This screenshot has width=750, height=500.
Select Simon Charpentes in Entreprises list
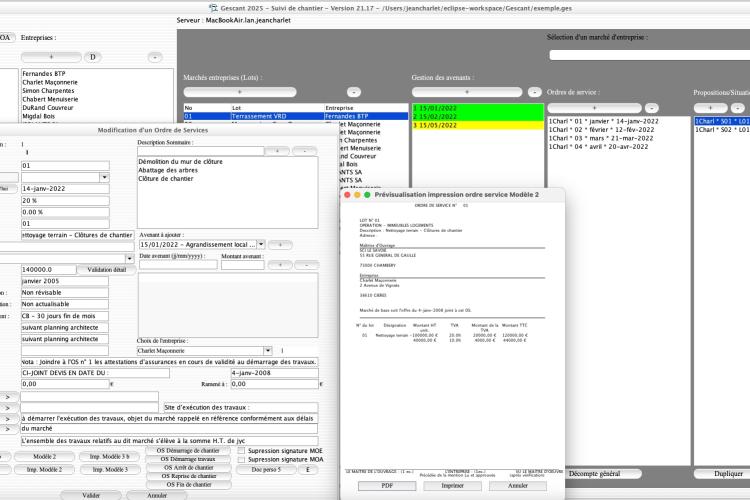97,91
